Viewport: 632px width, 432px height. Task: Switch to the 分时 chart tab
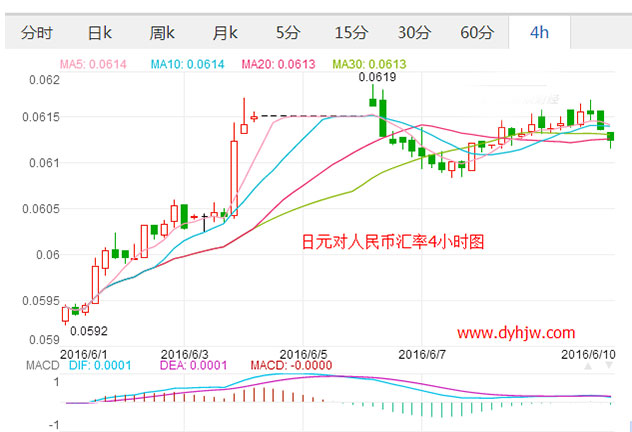click(37, 33)
